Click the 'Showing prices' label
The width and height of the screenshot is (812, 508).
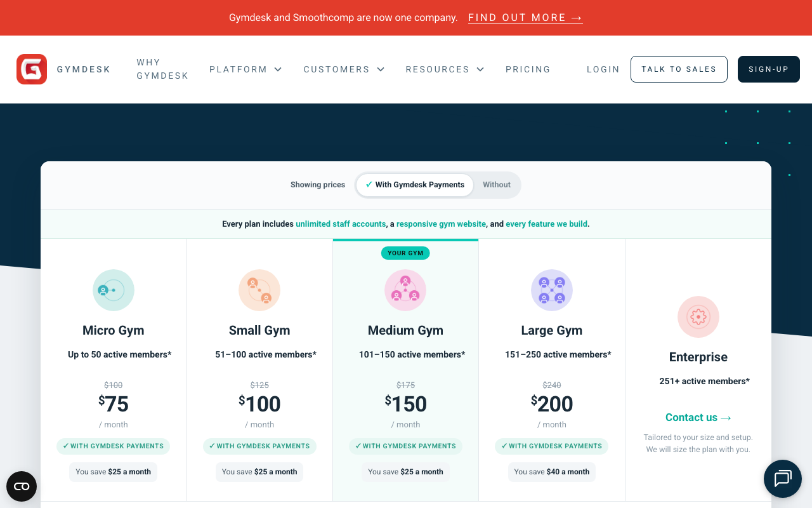tap(318, 185)
